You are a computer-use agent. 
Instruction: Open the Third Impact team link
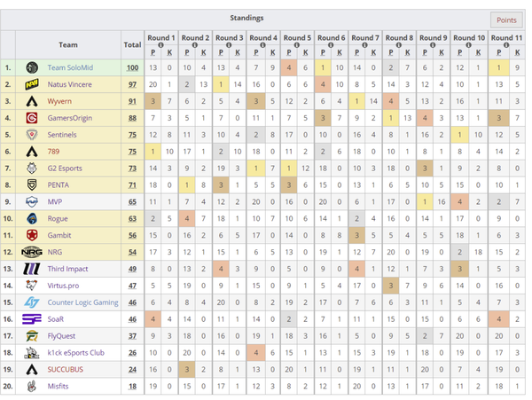[67, 269]
